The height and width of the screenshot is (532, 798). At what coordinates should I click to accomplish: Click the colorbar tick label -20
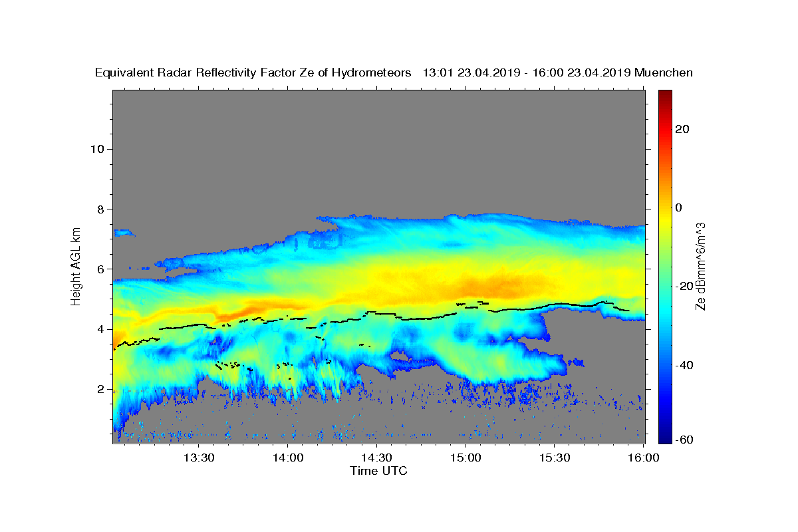pos(684,286)
